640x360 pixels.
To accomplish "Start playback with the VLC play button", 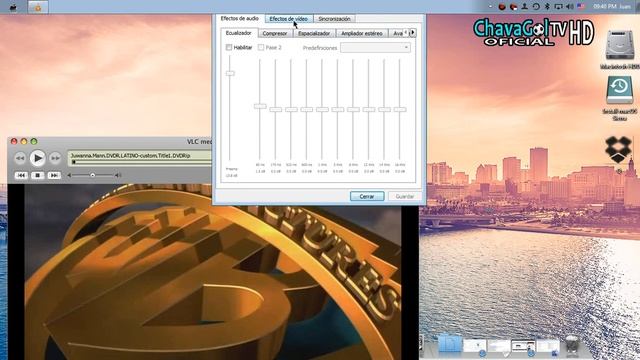I will coord(37,158).
